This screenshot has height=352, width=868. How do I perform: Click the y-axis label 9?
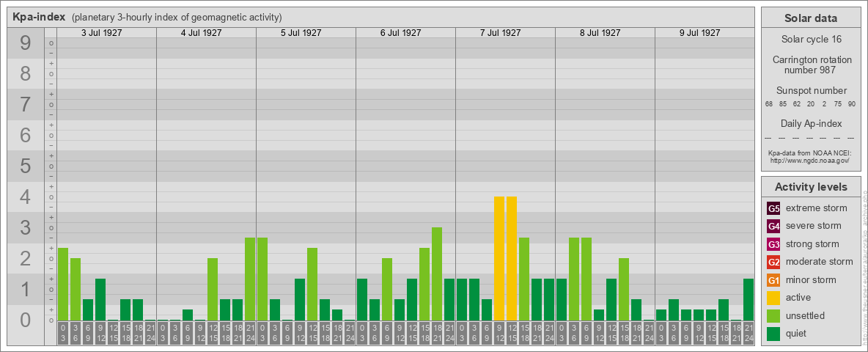tap(25, 43)
